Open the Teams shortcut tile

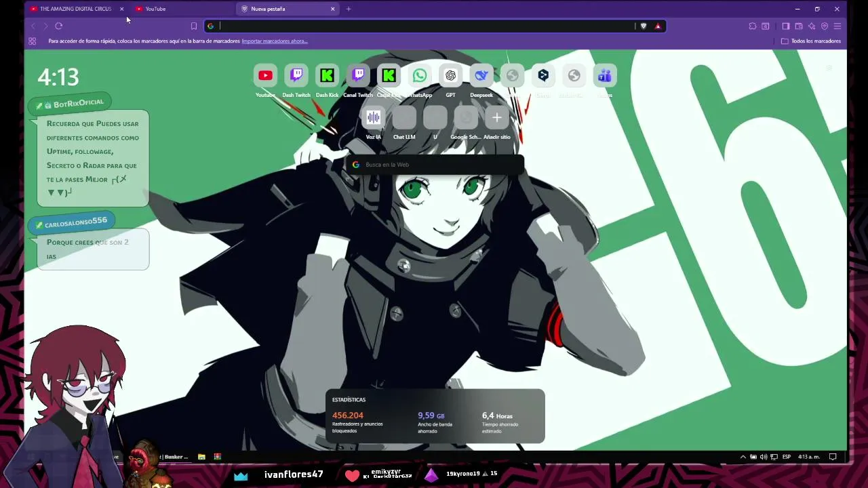(605, 76)
